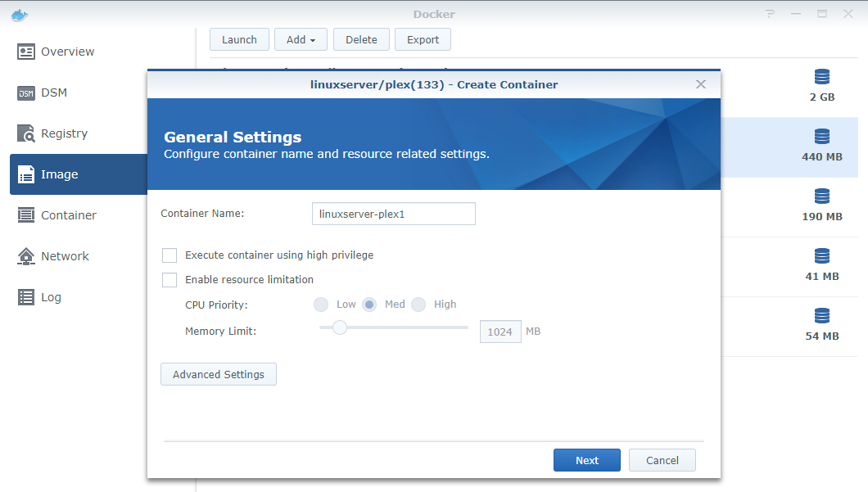Open the Overview section icon
Image resolution: width=868 pixels, height=492 pixels.
click(26, 52)
